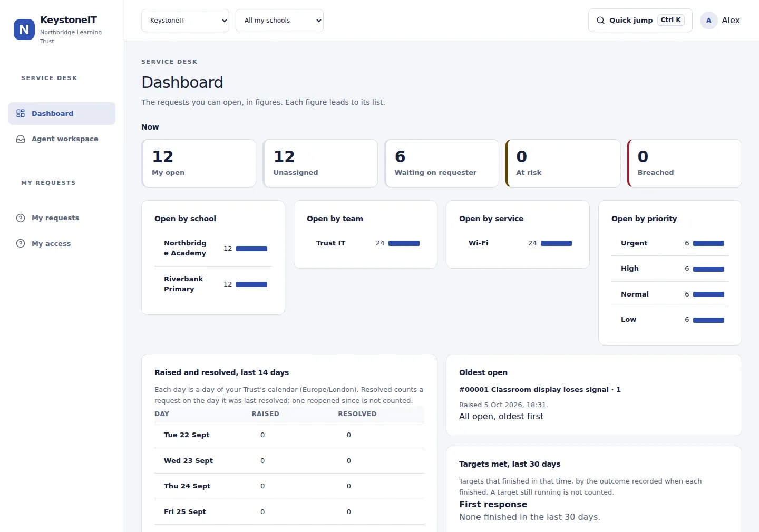759x532 pixels.
Task: Click the Thu 24 Sept row
Action: click(x=289, y=486)
